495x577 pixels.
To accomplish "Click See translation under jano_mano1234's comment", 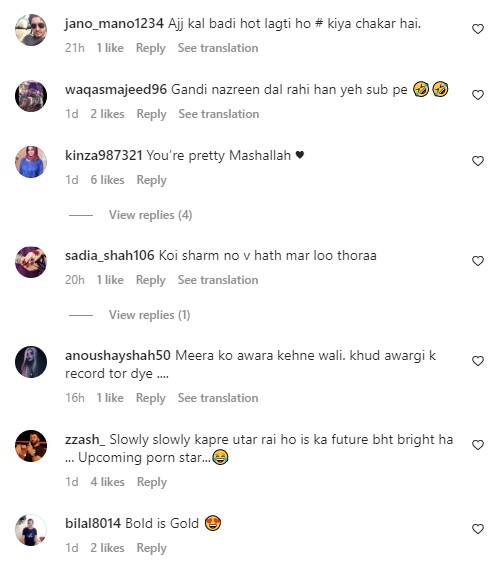I will 218,48.
